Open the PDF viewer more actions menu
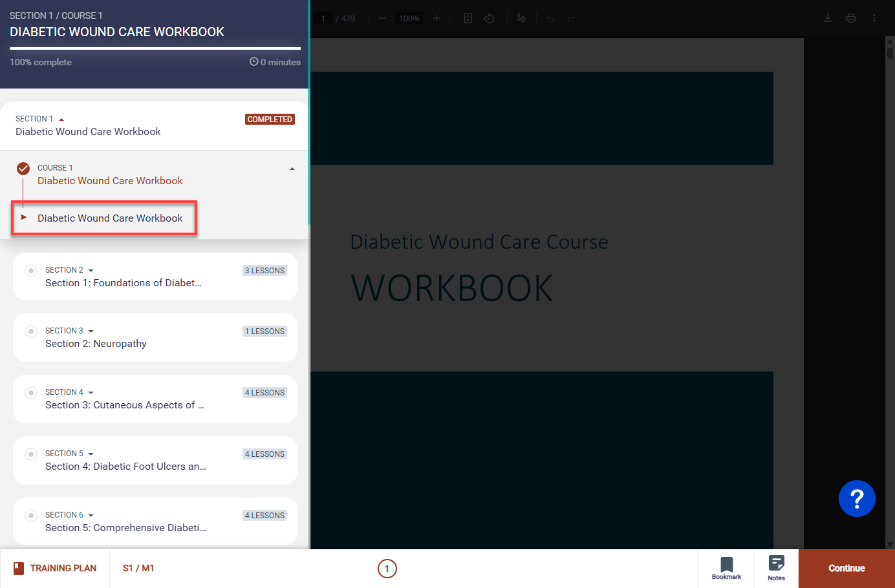This screenshot has height=588, width=895. click(x=874, y=18)
